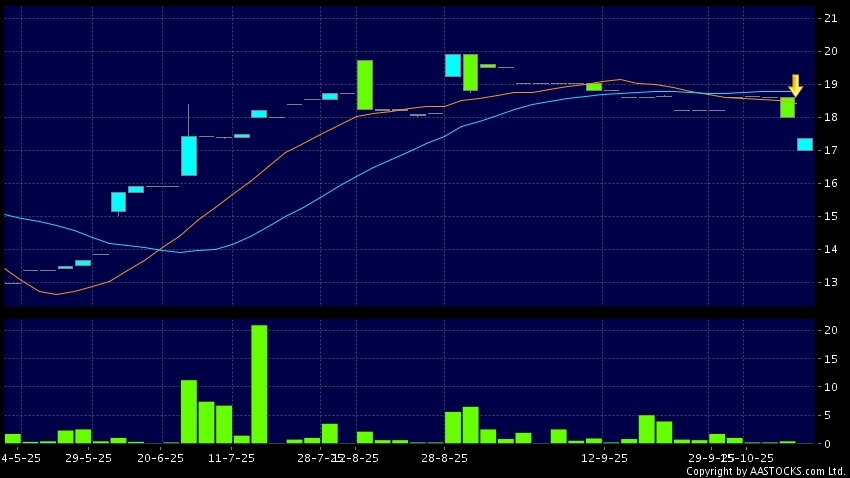This screenshot has height=478, width=850.
Task: Select the tallest green volume bar
Action: [259, 383]
